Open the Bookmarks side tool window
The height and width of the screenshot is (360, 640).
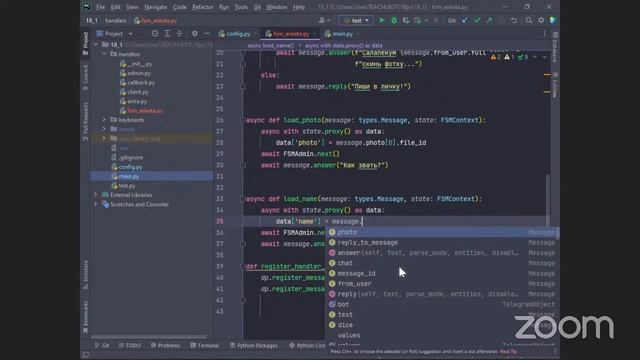85,317
